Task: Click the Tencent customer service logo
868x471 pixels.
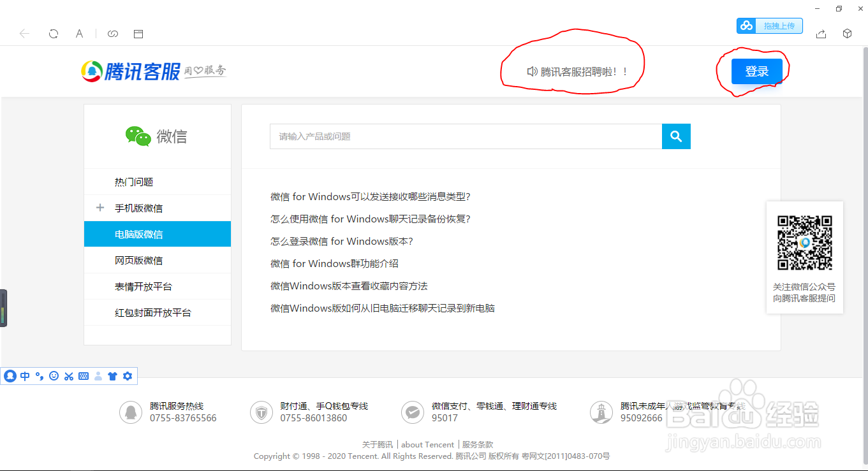Action: point(154,71)
